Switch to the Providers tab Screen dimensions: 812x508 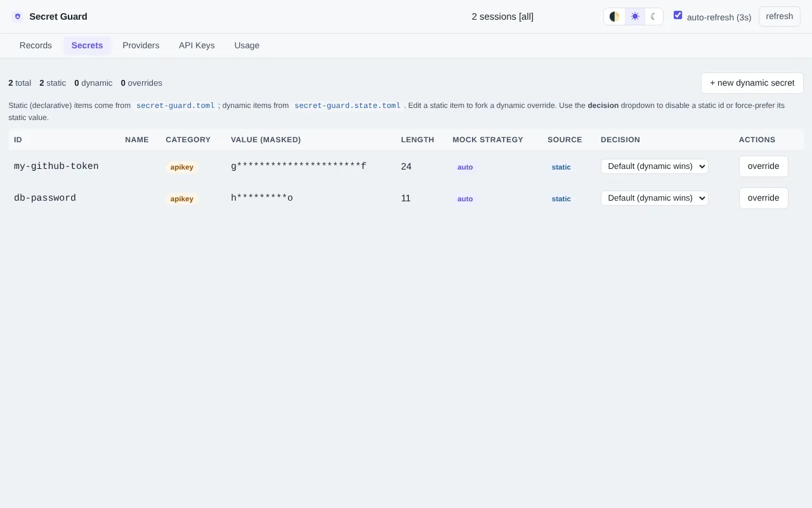click(141, 46)
